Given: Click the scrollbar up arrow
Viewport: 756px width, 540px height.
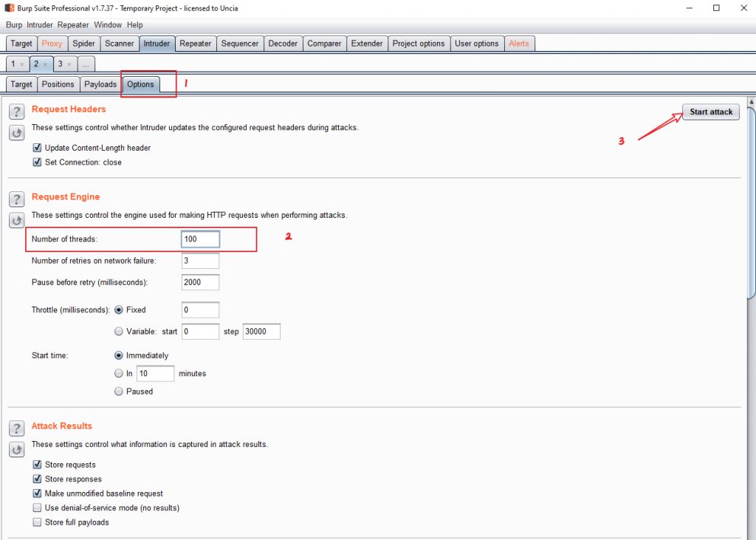Looking at the screenshot, I should tap(751, 102).
